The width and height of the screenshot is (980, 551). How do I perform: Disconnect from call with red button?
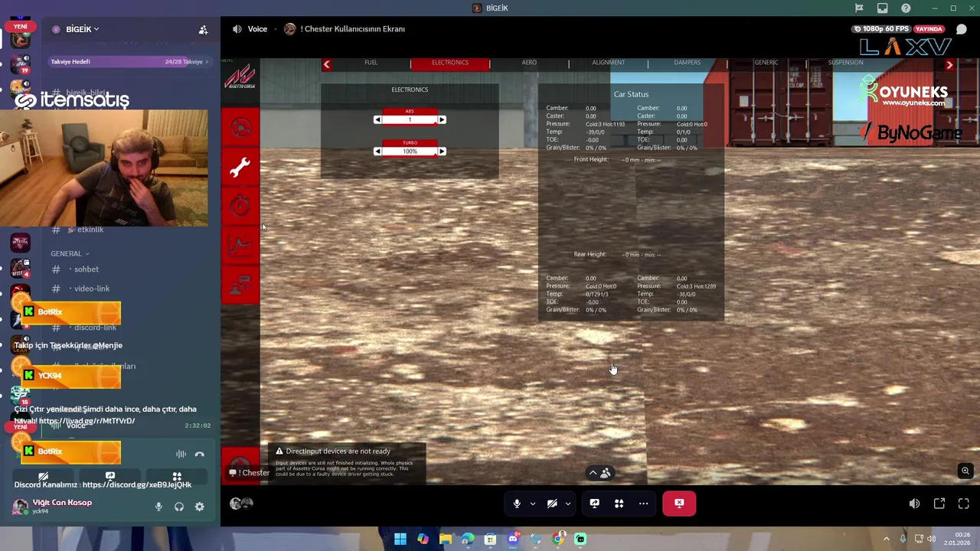tap(679, 504)
